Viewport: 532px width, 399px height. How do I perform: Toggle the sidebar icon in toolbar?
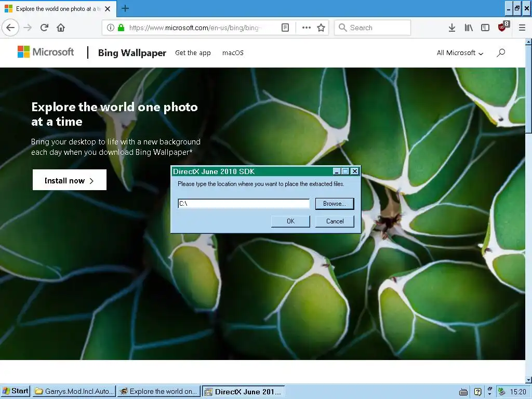tap(485, 28)
